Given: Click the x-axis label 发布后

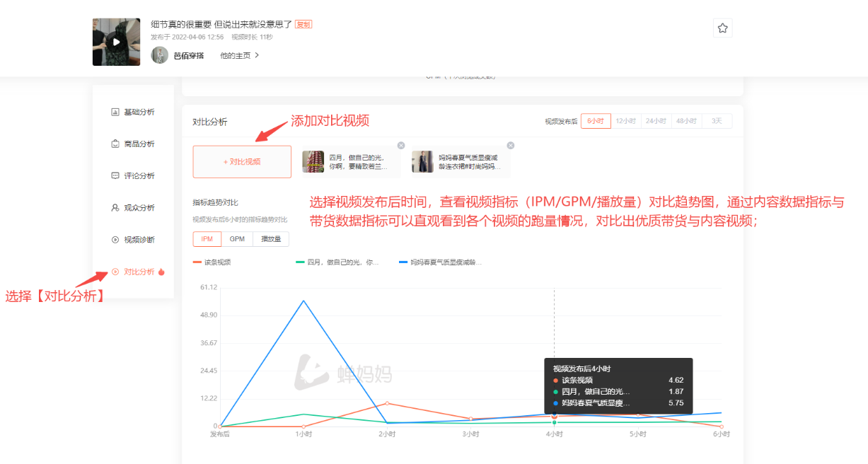Looking at the screenshot, I should (x=220, y=434).
